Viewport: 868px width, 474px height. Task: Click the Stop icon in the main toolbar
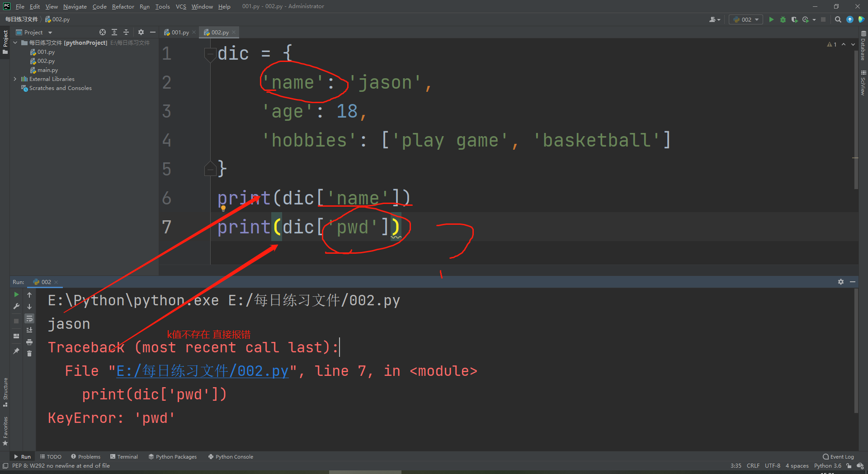[x=823, y=19]
